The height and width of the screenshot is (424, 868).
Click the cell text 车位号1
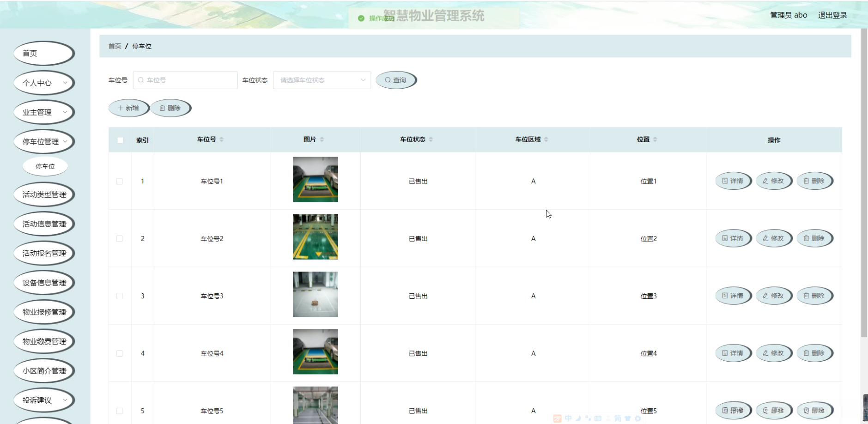[x=212, y=182]
